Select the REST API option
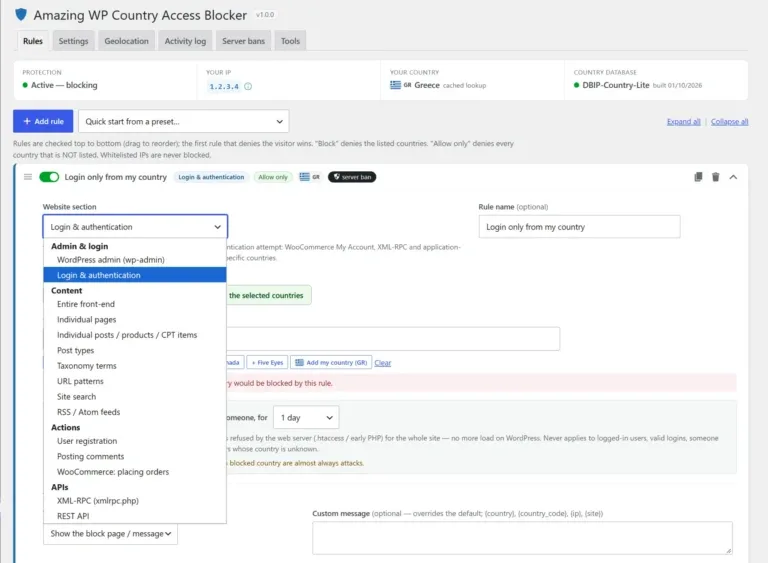 click(x=135, y=516)
